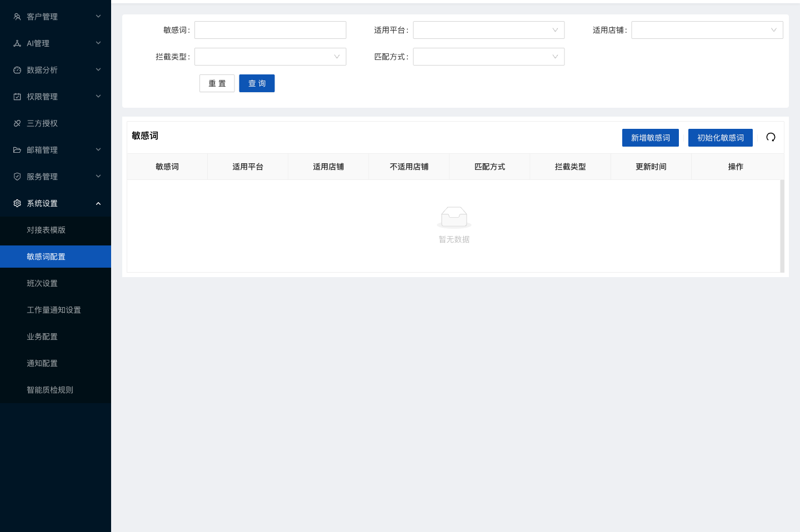Viewport: 800px width, 532px height.
Task: Expand the 邮箱管理 menu chevron
Action: (98, 150)
